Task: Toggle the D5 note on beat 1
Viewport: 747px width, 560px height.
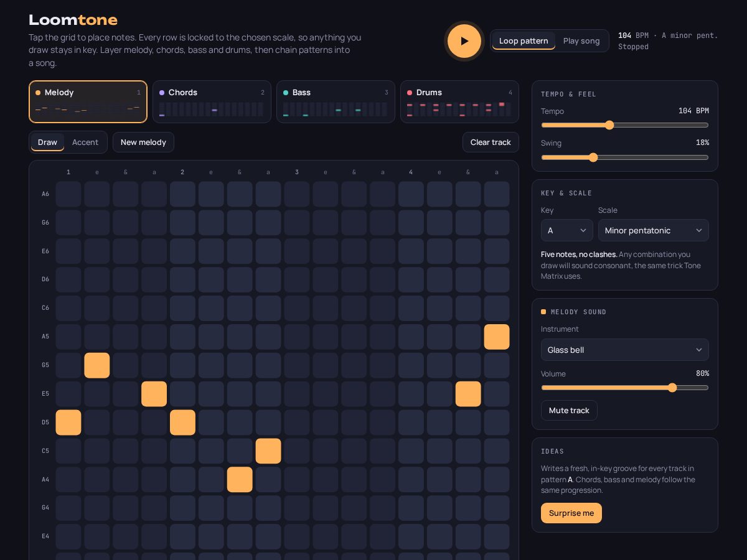Action: (68, 422)
